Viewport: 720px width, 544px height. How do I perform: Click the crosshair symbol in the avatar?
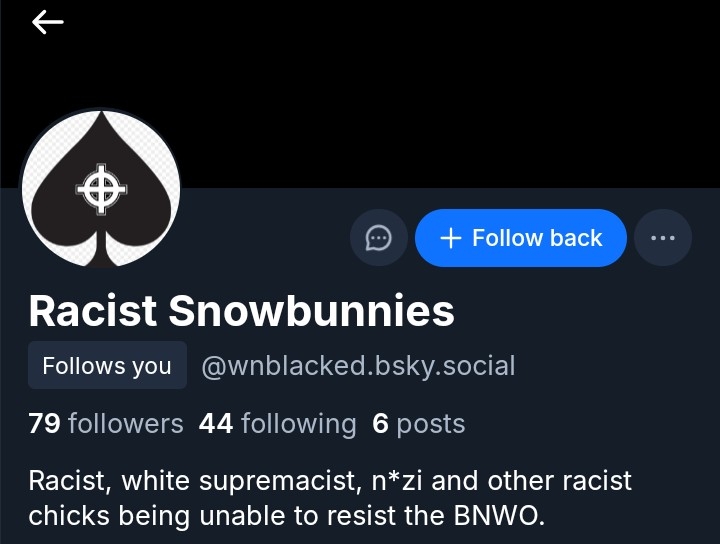pyautogui.click(x=100, y=188)
